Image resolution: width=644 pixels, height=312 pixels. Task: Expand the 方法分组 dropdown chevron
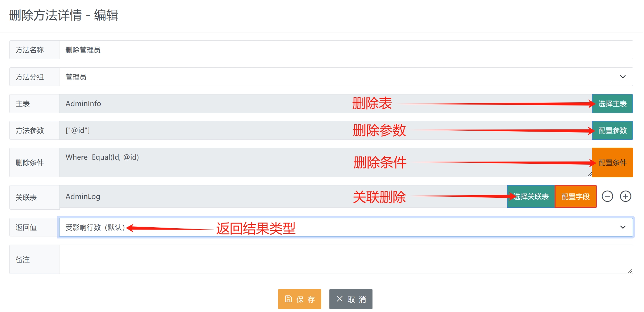623,77
